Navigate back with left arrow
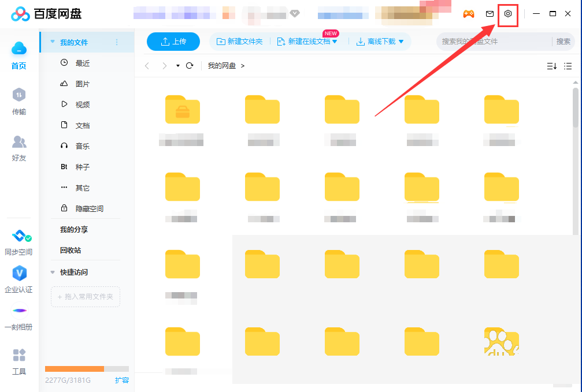 pos(147,66)
